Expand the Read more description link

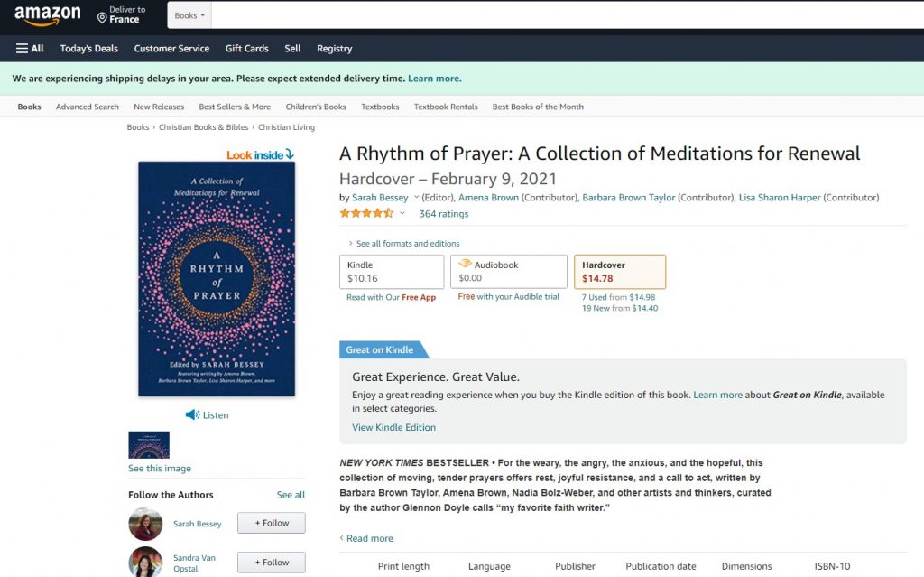369,538
